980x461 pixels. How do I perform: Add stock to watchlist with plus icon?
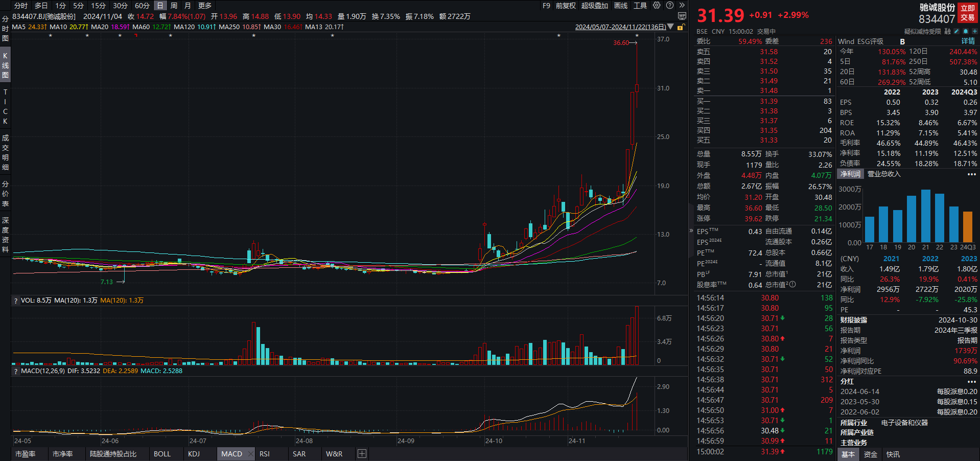[974, 31]
